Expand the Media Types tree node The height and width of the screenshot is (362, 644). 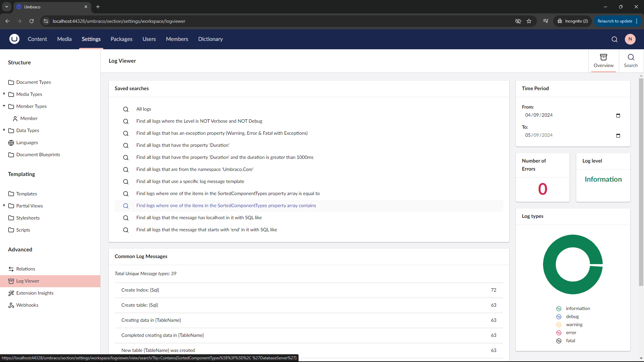point(4,94)
